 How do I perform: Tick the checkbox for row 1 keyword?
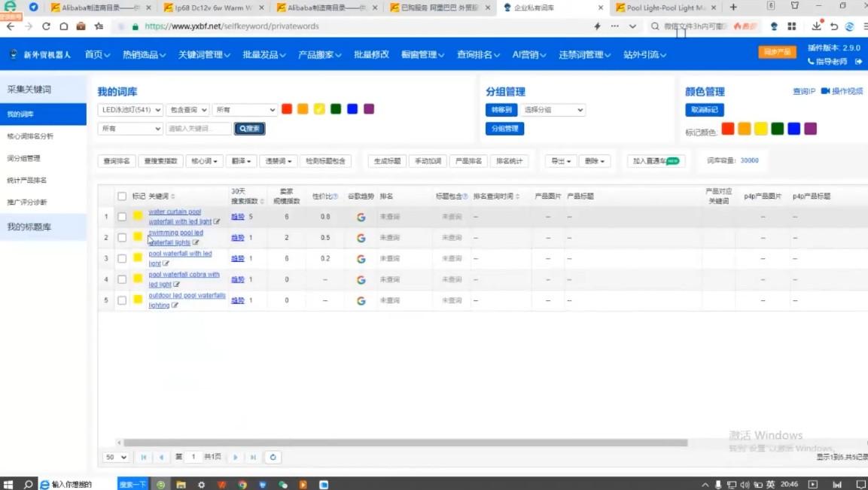122,217
